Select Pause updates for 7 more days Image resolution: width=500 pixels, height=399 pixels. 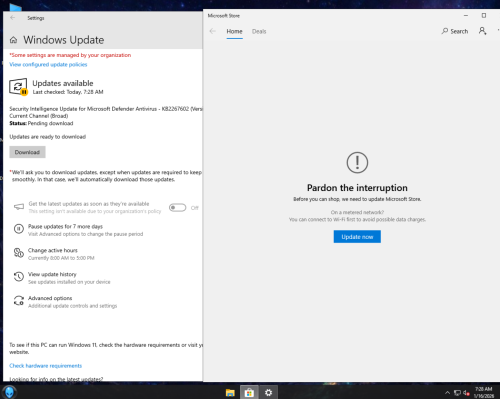[79, 230]
